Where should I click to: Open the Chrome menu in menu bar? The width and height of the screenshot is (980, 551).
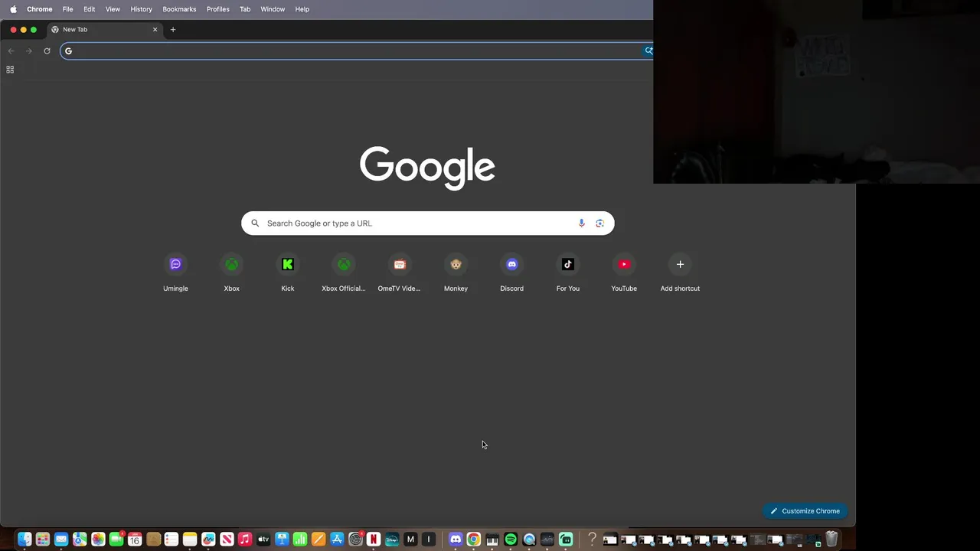pyautogui.click(x=40, y=9)
